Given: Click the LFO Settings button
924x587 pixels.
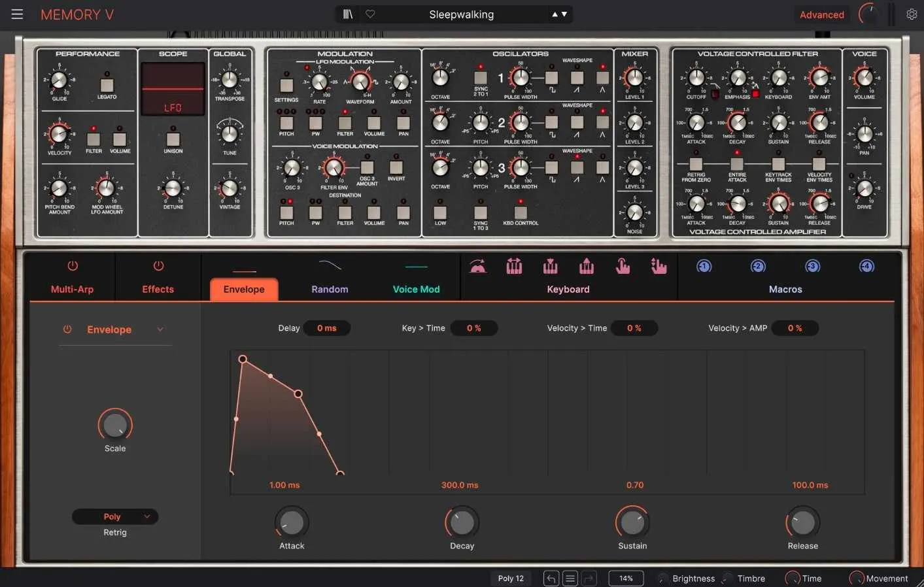Looking at the screenshot, I should (x=286, y=86).
